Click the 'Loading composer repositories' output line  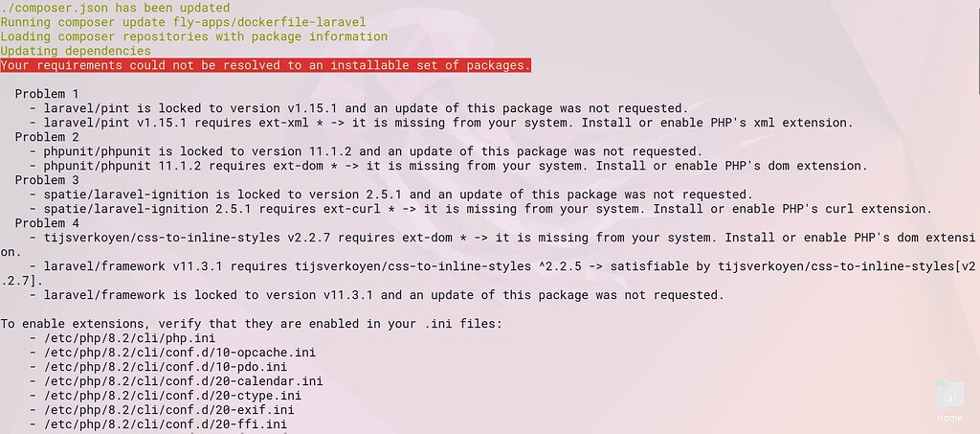193,36
